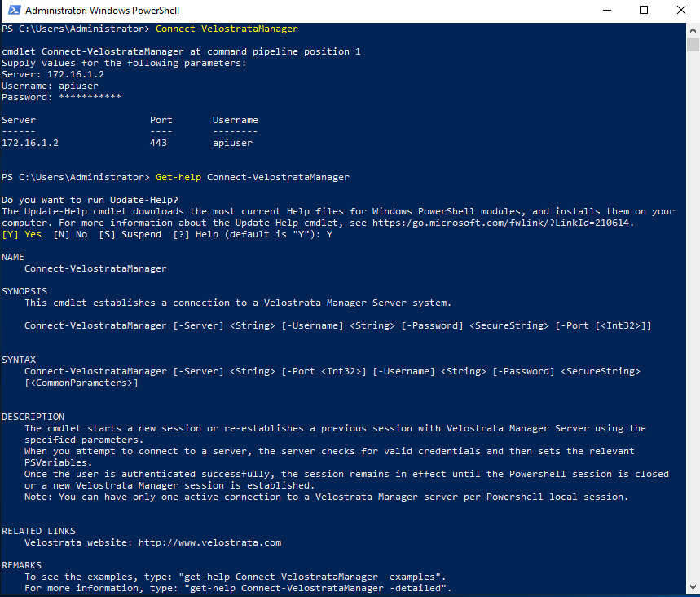Click the 'Server: 172.16.1.2' line
This screenshot has height=597, width=700.
pyautogui.click(x=53, y=74)
